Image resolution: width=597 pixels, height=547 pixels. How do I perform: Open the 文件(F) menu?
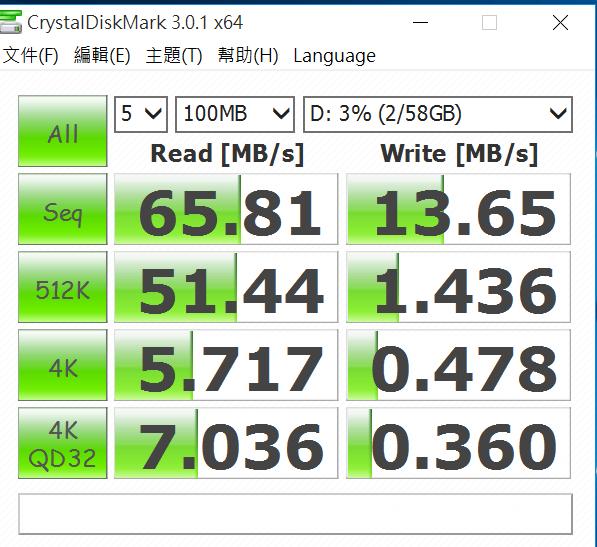point(30,56)
